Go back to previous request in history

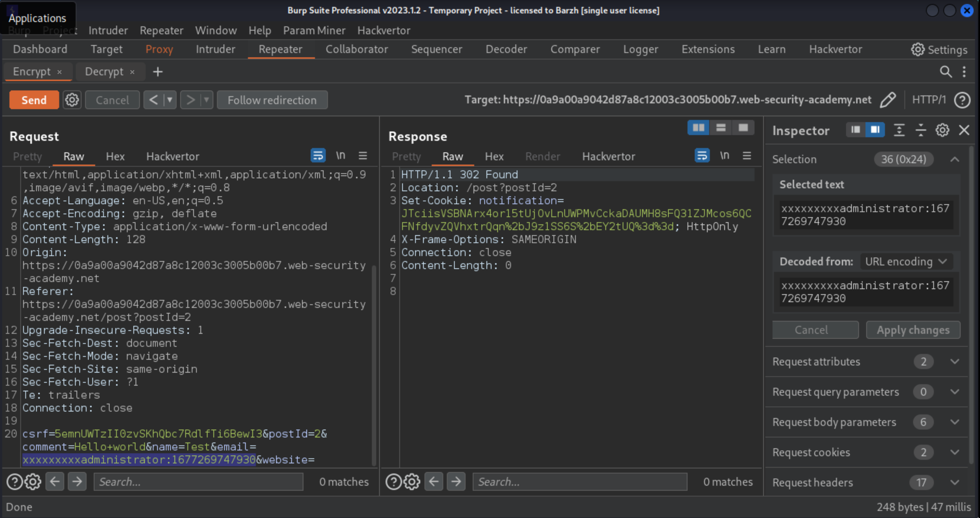[153, 100]
